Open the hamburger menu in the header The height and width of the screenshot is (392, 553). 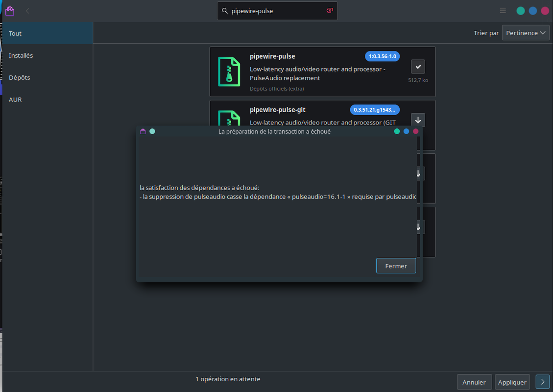(x=503, y=11)
